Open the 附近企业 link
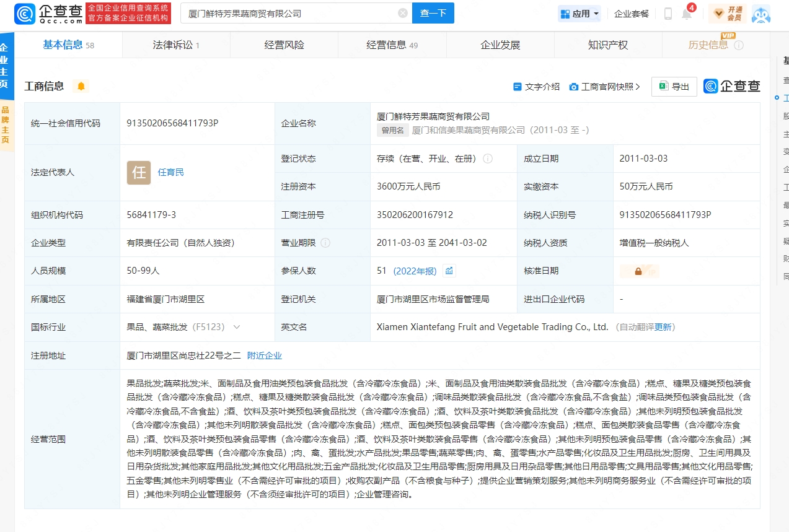 [x=264, y=355]
